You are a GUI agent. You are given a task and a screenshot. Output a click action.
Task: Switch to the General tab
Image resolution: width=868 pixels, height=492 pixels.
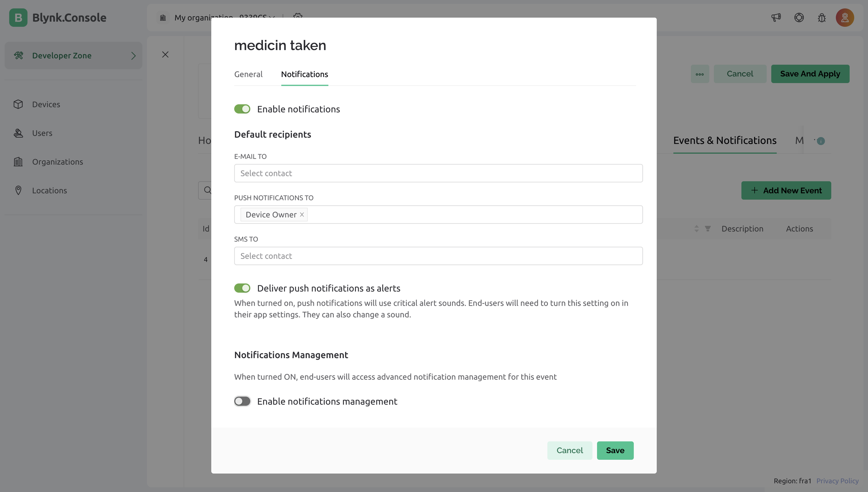pos(248,74)
